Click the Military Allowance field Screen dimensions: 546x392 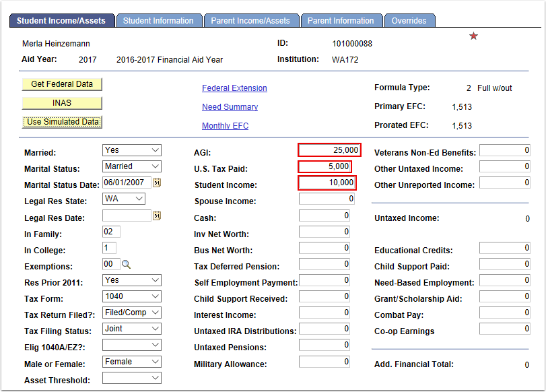pos(325,362)
